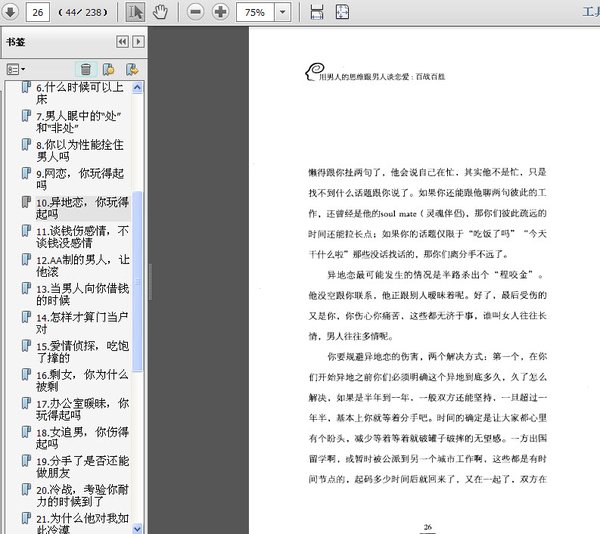Click the panel splitter handle beside bookmarks
Image resolution: width=600 pixels, height=534 pixels.
pos(150,282)
